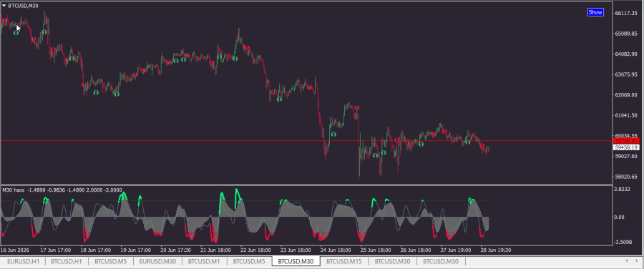The height and width of the screenshot is (269, 644).
Task: Click the white 59458.19 current price label
Action: coord(626,147)
